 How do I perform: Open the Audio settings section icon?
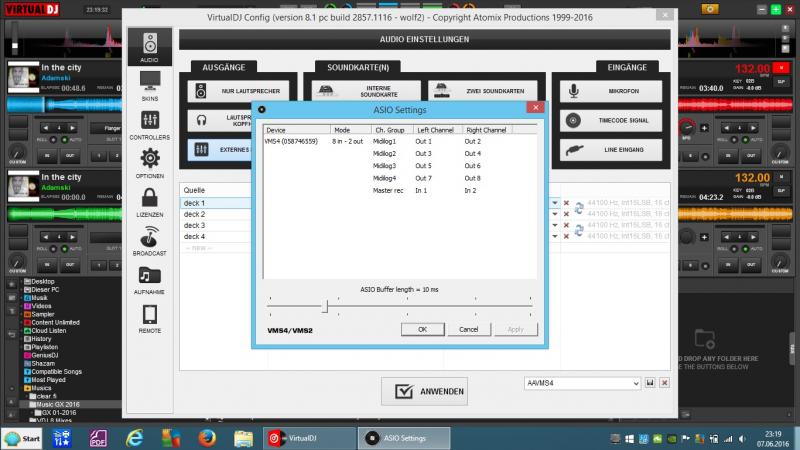[149, 47]
